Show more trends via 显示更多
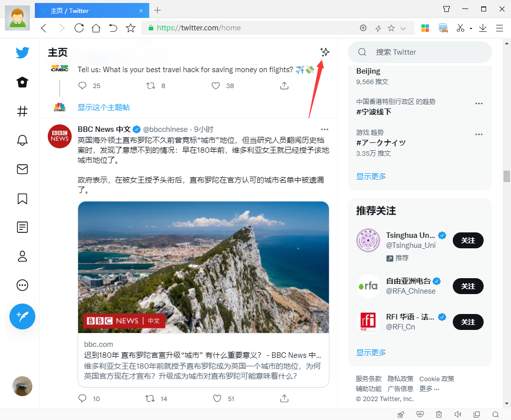The height and width of the screenshot is (420, 511). pos(371,176)
